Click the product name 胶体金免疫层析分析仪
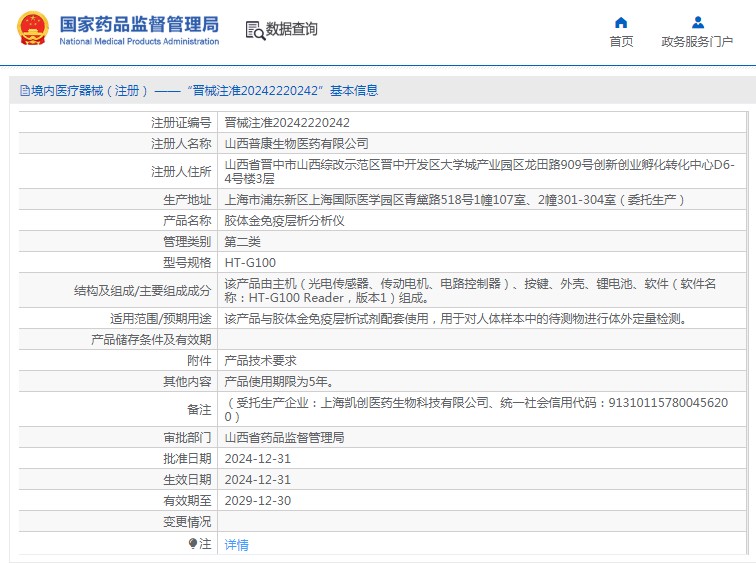Image resolution: width=756 pixels, height=563 pixels. [284, 220]
